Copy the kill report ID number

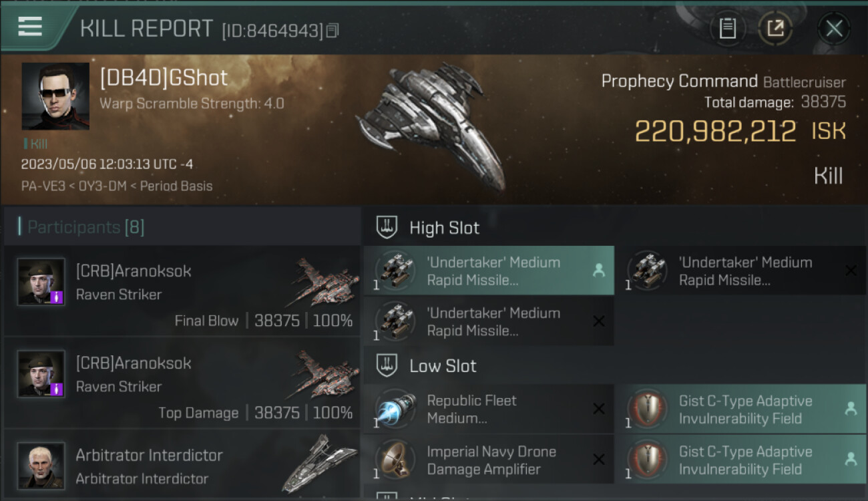(333, 30)
